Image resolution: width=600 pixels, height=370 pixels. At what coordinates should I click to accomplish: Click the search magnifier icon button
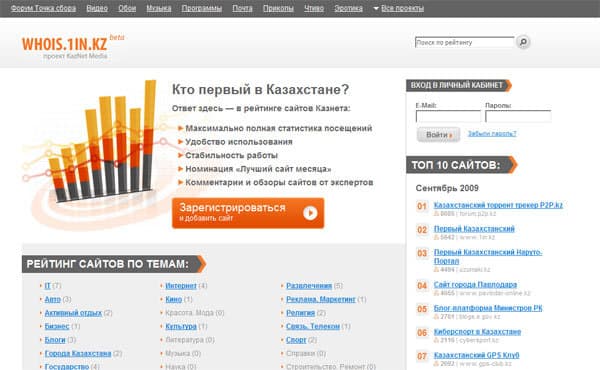tap(523, 42)
